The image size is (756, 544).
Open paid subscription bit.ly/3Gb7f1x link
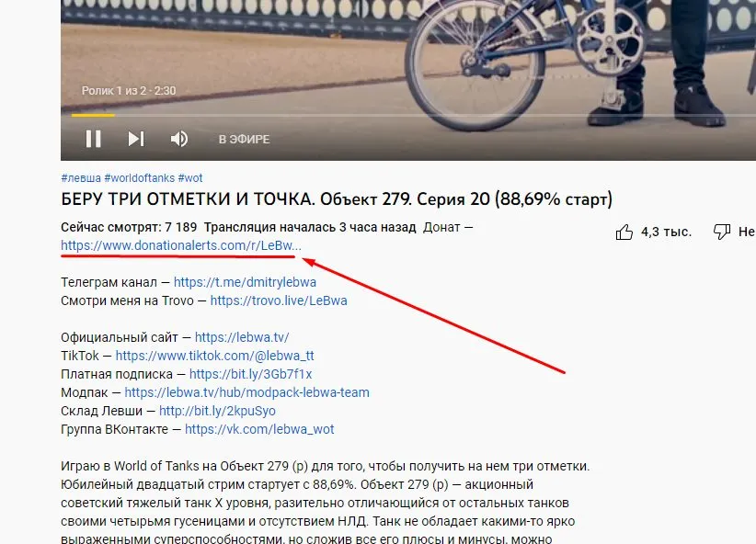point(251,374)
